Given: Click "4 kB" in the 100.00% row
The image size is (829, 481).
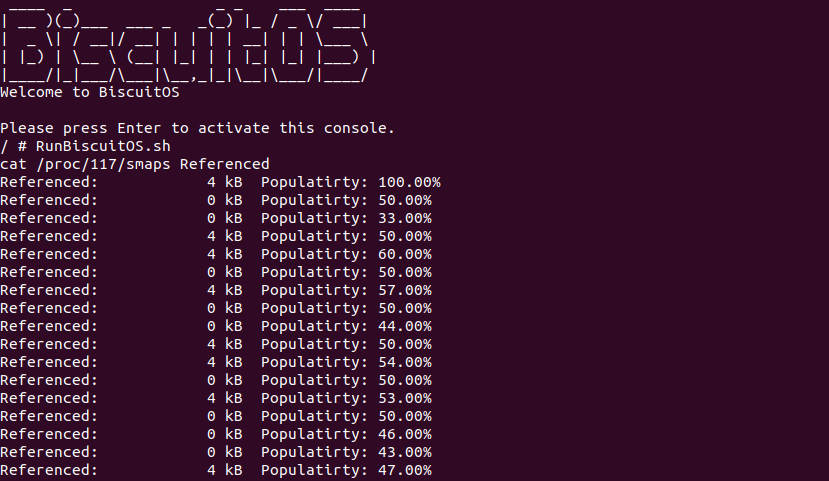Looking at the screenshot, I should click(x=224, y=182).
